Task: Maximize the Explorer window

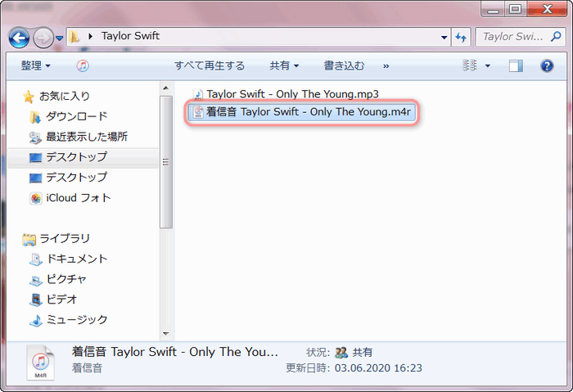Action: pos(515,10)
